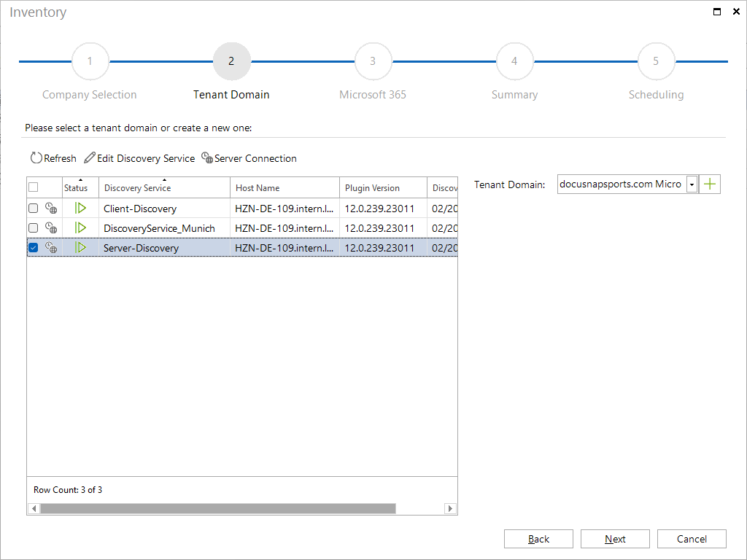Go to step 5 Scheduling

tap(656, 61)
